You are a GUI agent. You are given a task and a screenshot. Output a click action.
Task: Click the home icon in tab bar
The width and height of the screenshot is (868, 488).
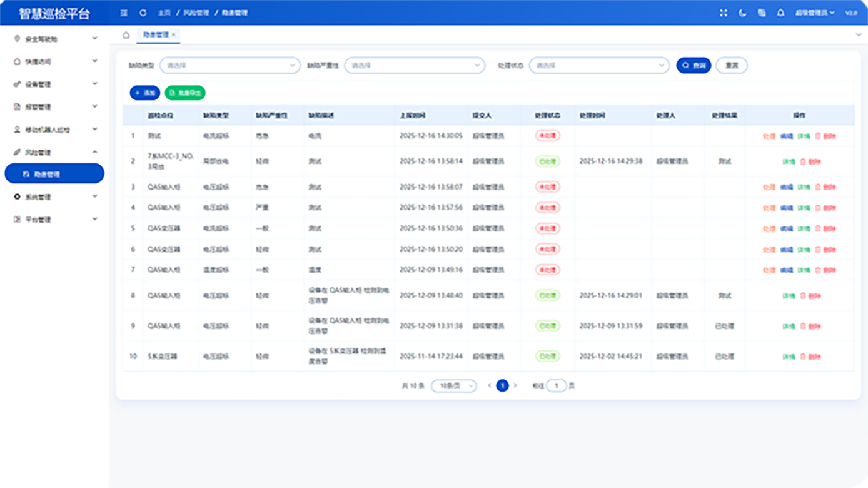coord(126,35)
